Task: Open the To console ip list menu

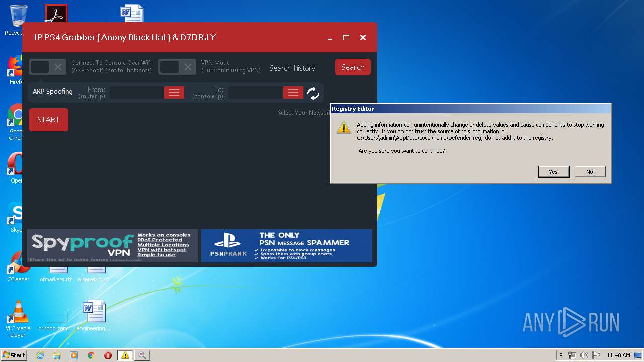Action: [x=293, y=93]
